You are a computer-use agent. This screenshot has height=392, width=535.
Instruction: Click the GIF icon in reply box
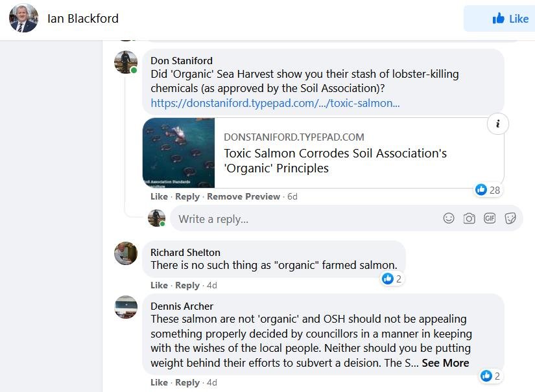coord(490,218)
